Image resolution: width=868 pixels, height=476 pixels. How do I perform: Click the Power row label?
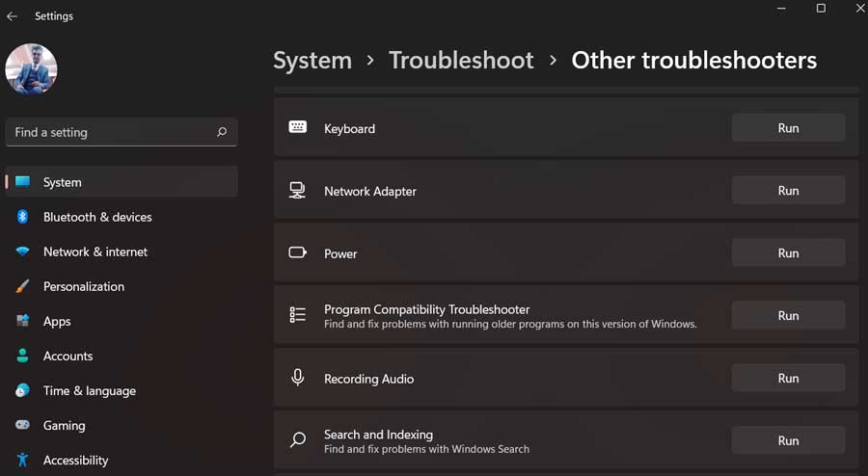tap(340, 253)
